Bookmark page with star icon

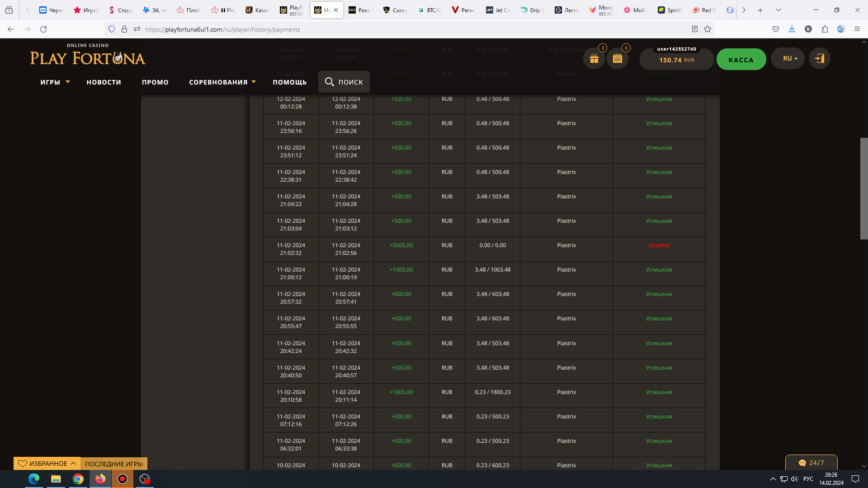708,29
